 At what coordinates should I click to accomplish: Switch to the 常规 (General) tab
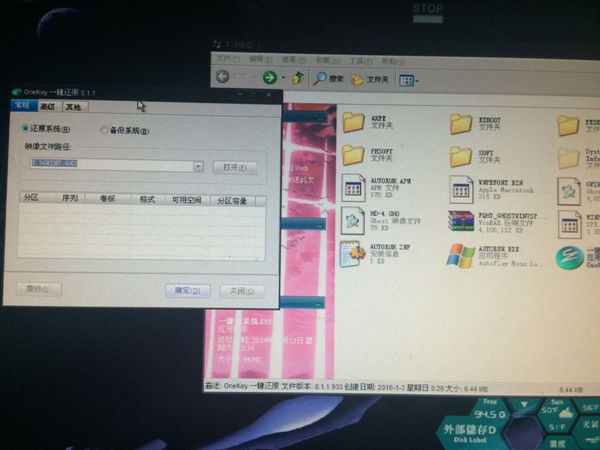tap(23, 106)
